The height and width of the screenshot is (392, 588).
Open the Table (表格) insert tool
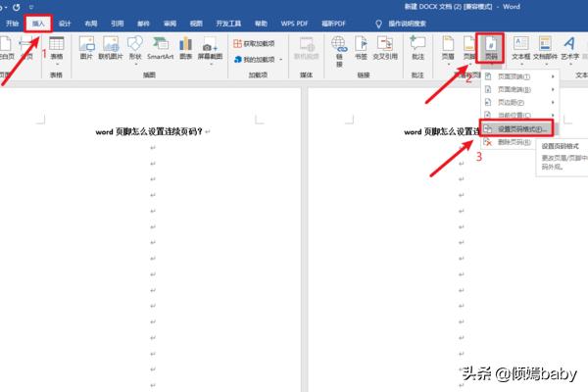[56, 50]
